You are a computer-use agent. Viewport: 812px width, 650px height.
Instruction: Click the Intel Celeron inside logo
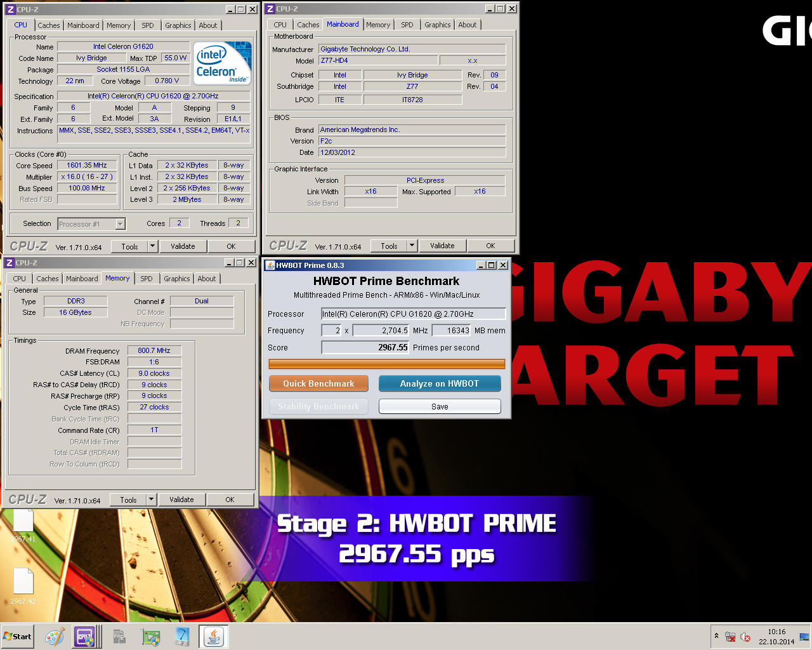222,63
